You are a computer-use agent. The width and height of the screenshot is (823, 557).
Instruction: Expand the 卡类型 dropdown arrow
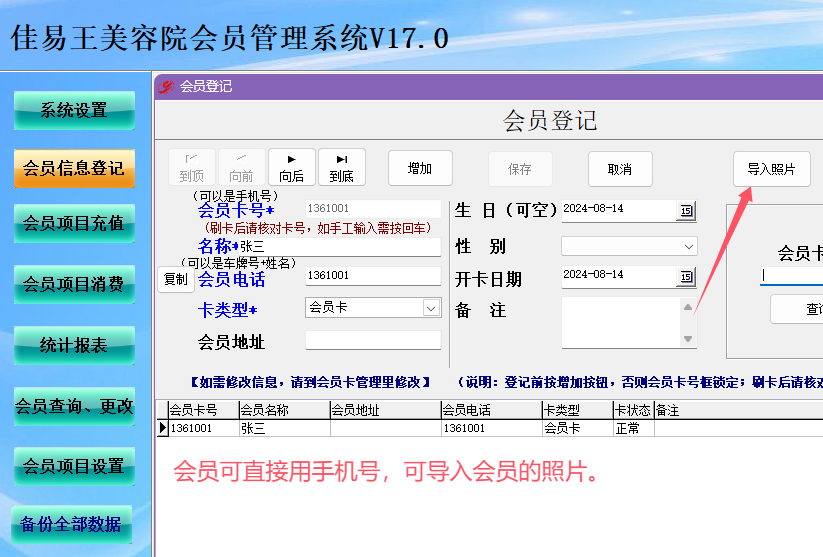click(431, 308)
